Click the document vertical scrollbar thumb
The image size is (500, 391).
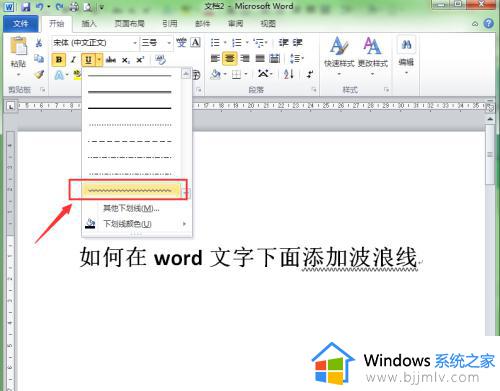(x=490, y=155)
